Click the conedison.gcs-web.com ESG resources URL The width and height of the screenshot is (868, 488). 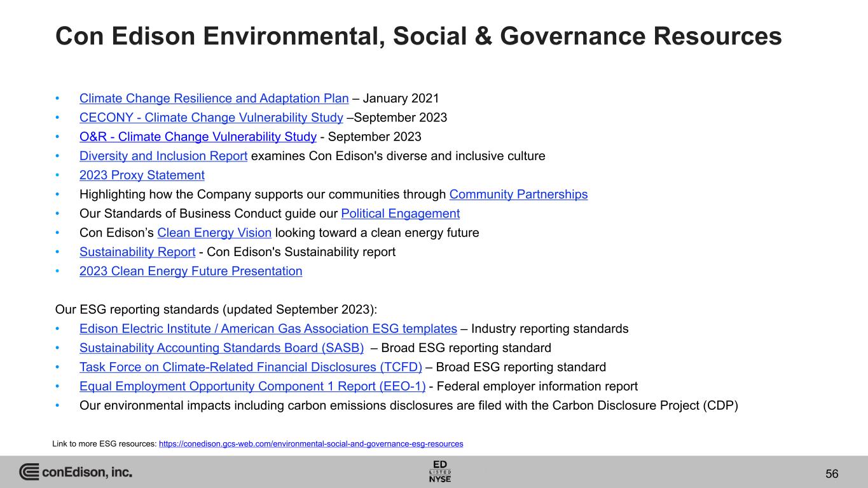[310, 444]
